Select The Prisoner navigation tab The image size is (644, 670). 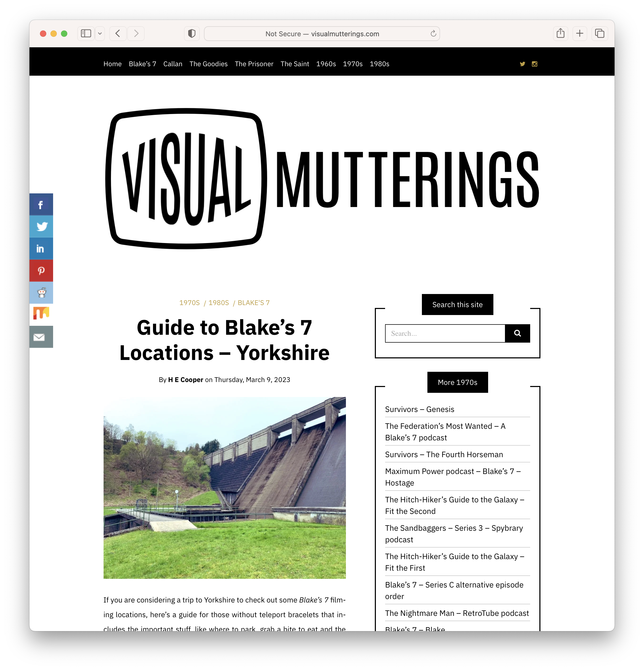click(x=254, y=63)
